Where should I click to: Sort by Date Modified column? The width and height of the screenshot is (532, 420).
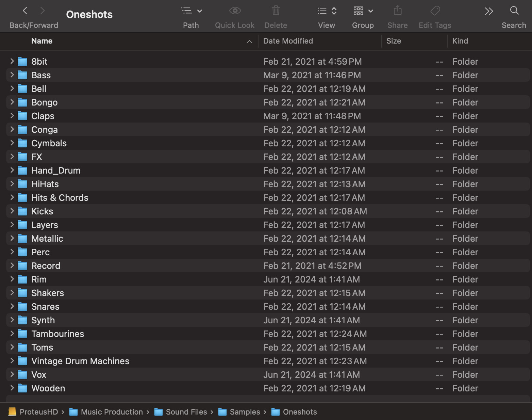pyautogui.click(x=288, y=41)
